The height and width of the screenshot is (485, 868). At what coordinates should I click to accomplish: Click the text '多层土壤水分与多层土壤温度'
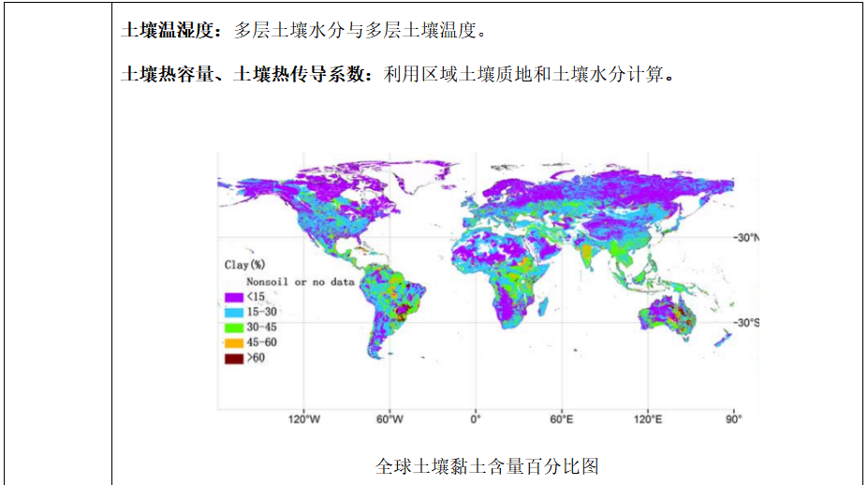[355, 30]
